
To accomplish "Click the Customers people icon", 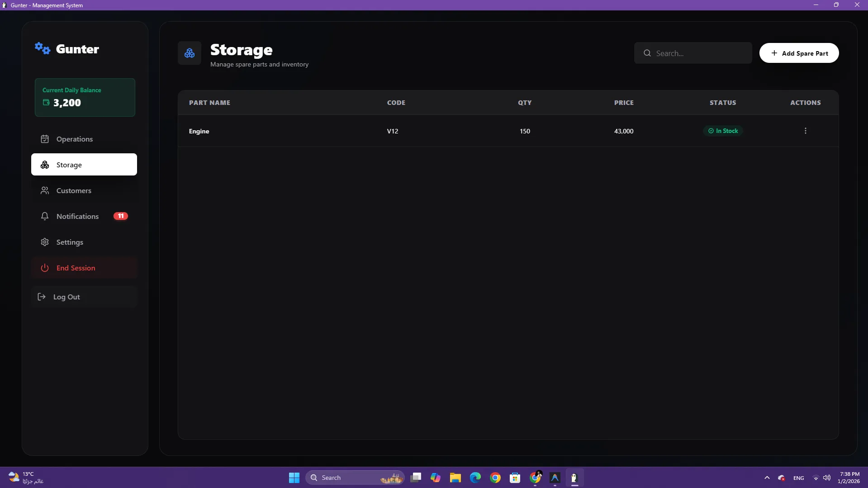I will pyautogui.click(x=45, y=190).
